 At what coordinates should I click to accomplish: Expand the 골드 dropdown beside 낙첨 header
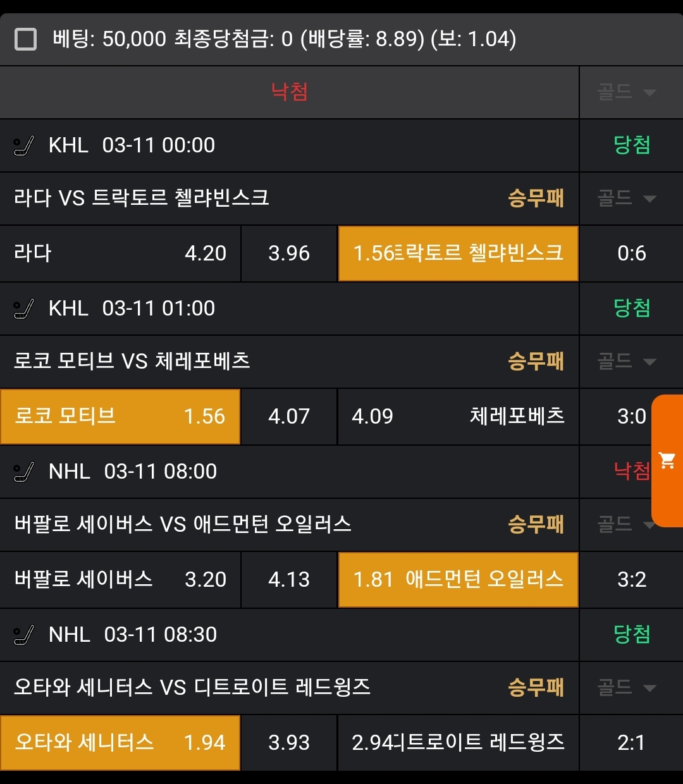(627, 92)
